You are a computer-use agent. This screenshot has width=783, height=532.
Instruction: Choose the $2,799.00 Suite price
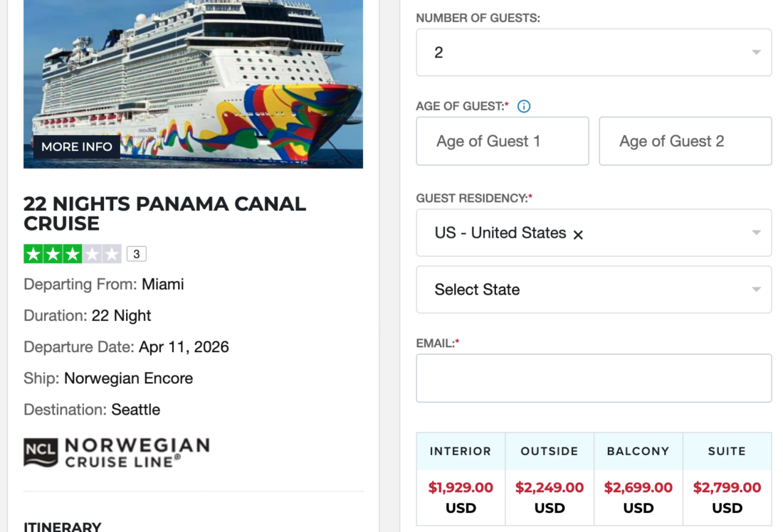(x=727, y=488)
